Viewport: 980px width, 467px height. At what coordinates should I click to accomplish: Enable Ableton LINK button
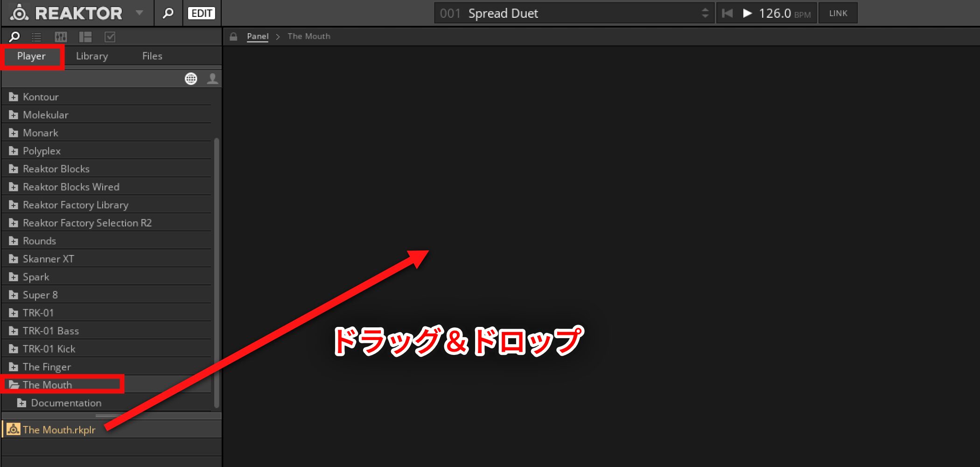838,13
